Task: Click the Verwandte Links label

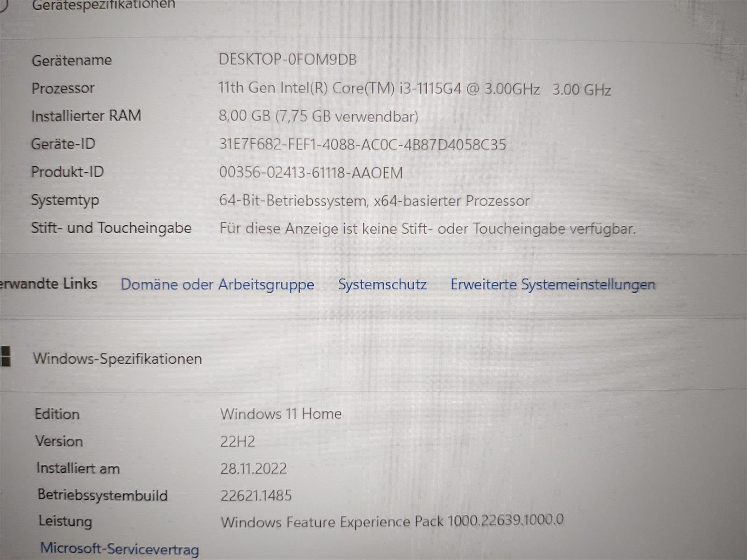Action: tap(49, 284)
